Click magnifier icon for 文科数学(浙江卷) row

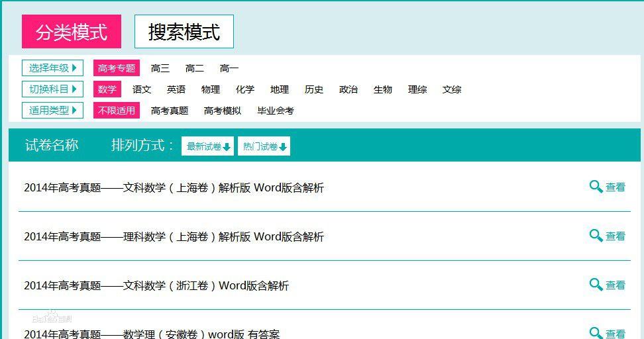coord(596,285)
